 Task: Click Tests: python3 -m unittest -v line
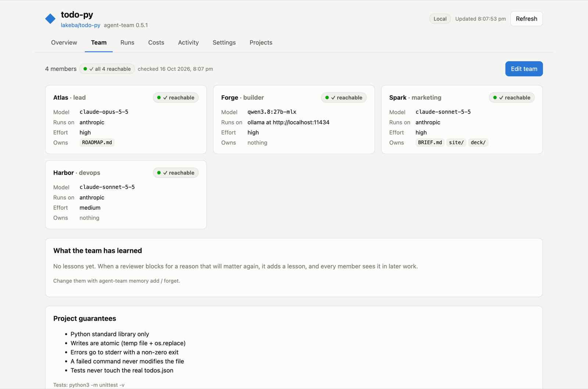pos(89,385)
